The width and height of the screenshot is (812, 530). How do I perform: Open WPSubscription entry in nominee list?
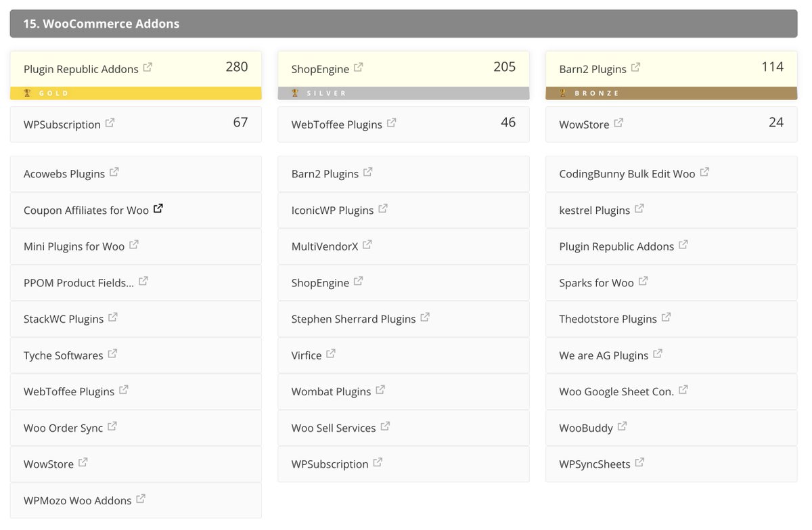[404, 464]
